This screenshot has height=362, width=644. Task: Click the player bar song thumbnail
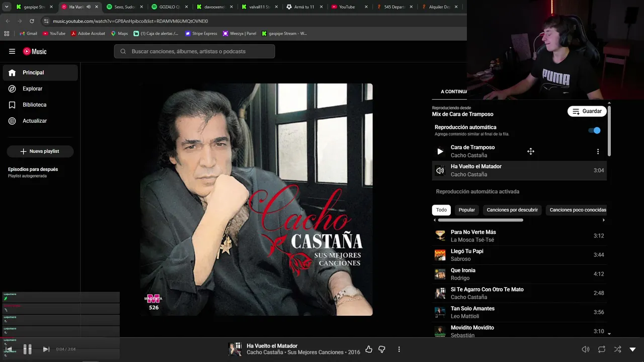235,349
